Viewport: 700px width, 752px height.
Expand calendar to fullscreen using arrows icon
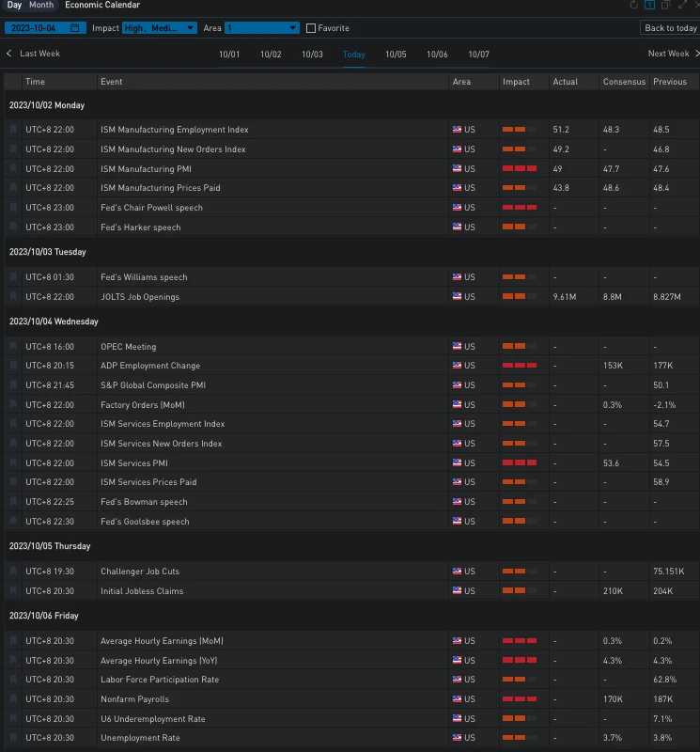[681, 6]
